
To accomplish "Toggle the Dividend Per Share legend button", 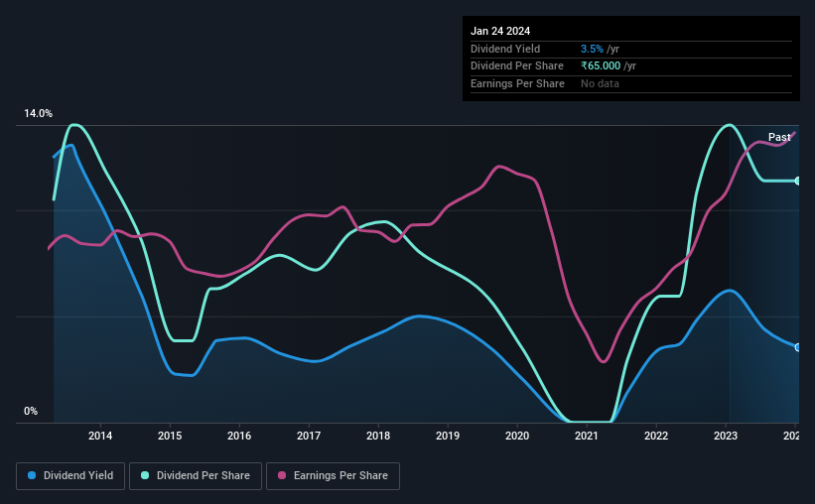I will (196, 476).
